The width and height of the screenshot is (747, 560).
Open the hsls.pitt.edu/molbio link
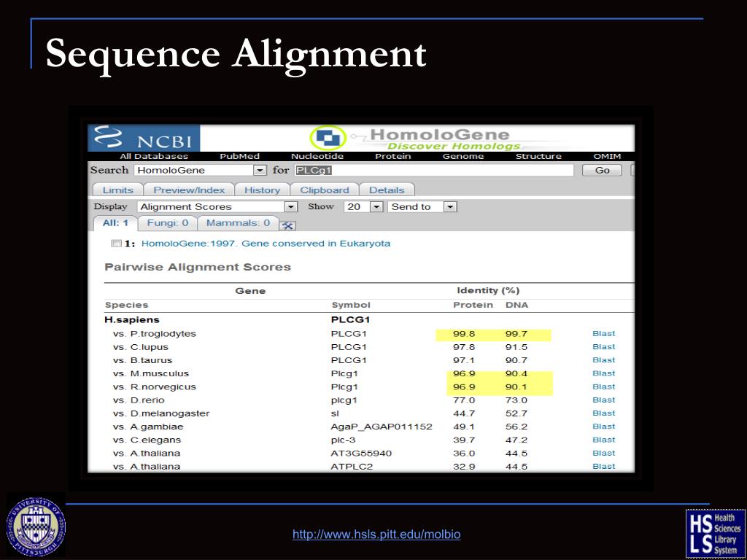coord(376,534)
